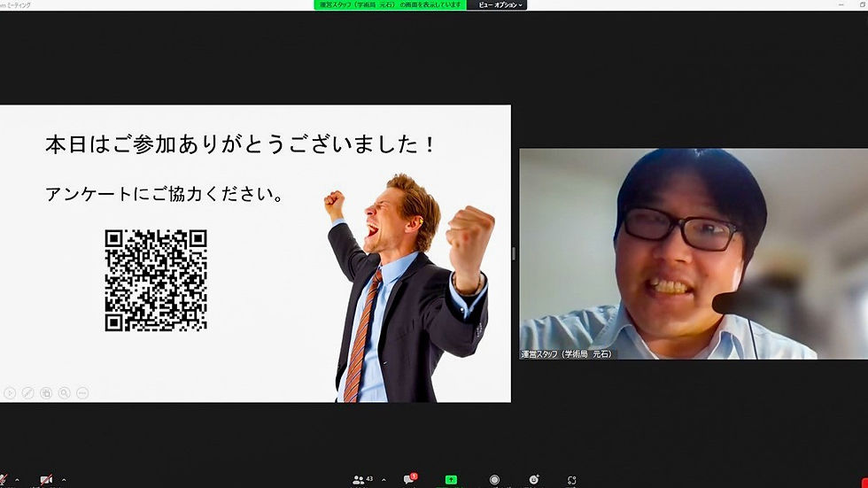Click the rightmost toolbar icon after reactions
Image resolution: width=868 pixels, height=488 pixels.
[572, 480]
